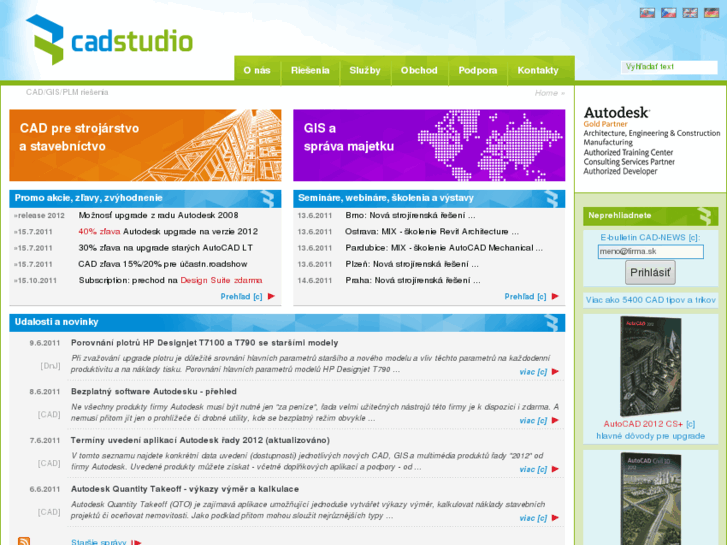Switch to the British flag language
Viewport: 727px width, 545px height.
[690, 13]
